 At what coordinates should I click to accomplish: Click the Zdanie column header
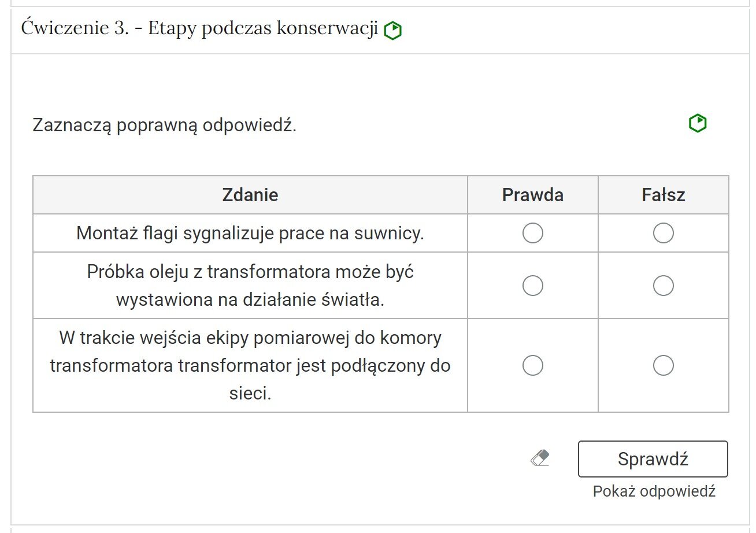250,194
